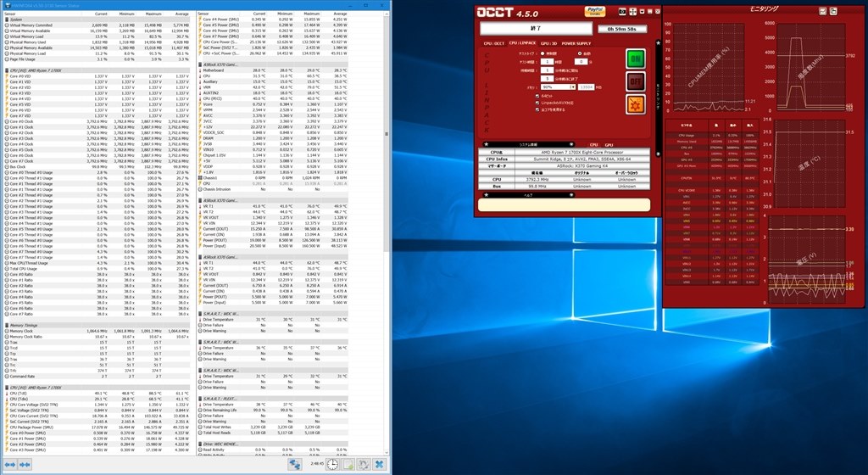Select the CPU Package Power (SMU) row

pos(97,427)
